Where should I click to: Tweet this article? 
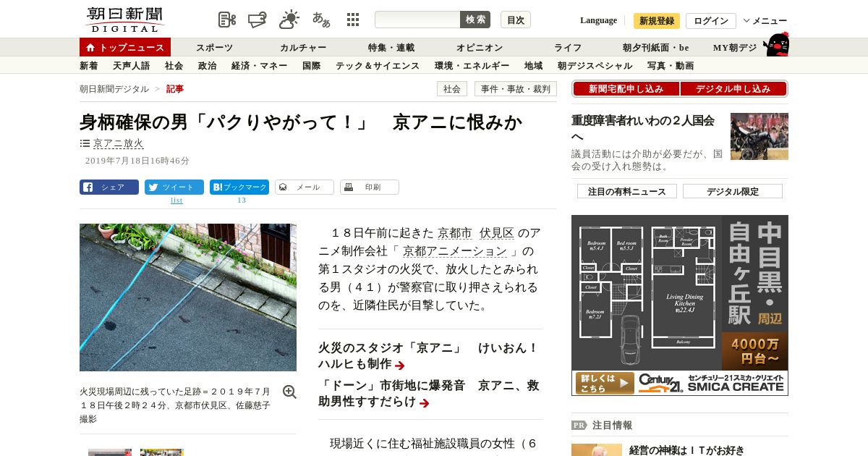[174, 187]
